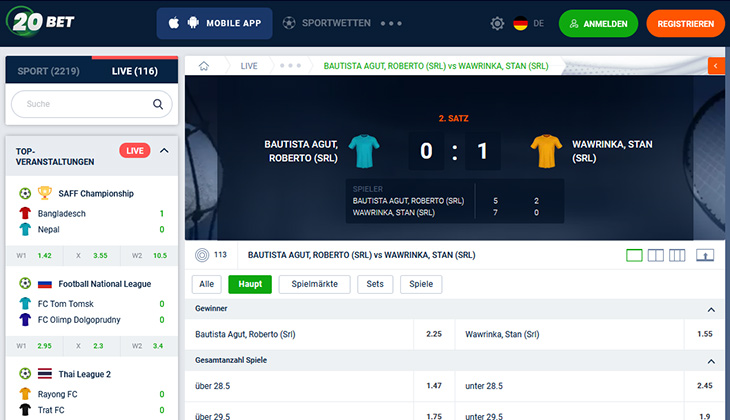Click soccer ball icon beside SAFF Championship

click(25, 193)
